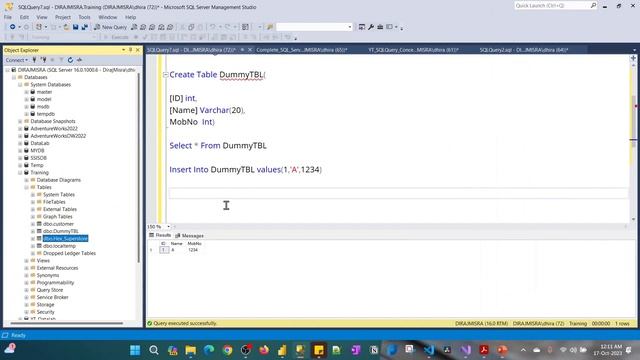The height and width of the screenshot is (360, 640).
Task: Select the dbo.localtemp table
Action: point(59,246)
